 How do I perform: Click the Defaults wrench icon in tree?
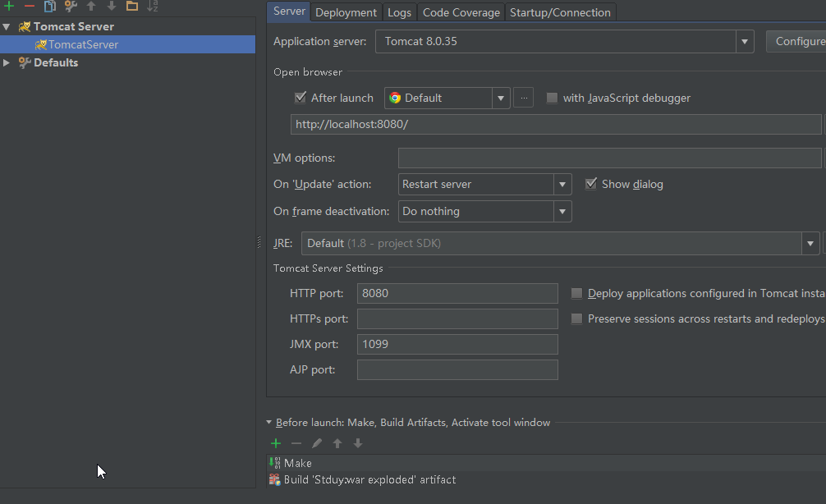click(x=25, y=62)
